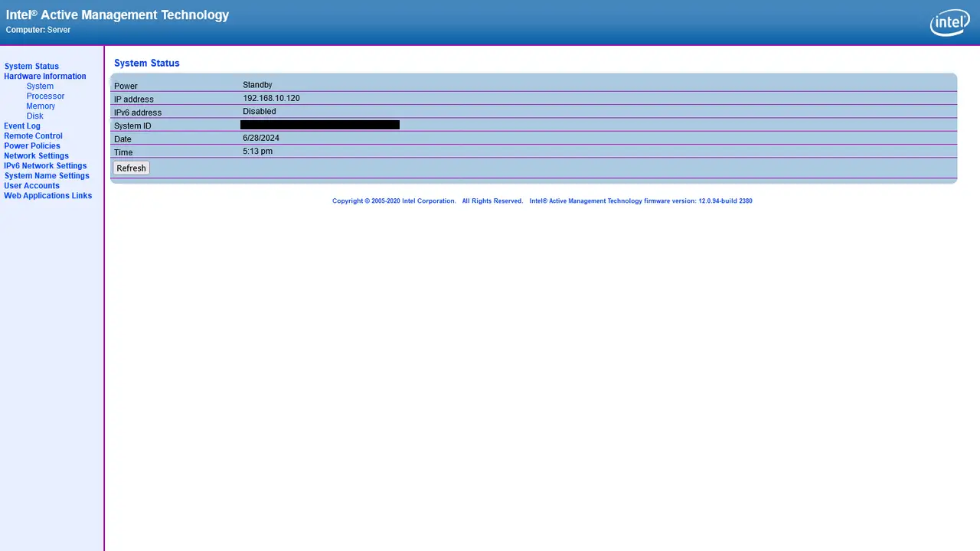Click the firmware version 12.0.94 text
The width and height of the screenshot is (980, 551).
pos(641,201)
